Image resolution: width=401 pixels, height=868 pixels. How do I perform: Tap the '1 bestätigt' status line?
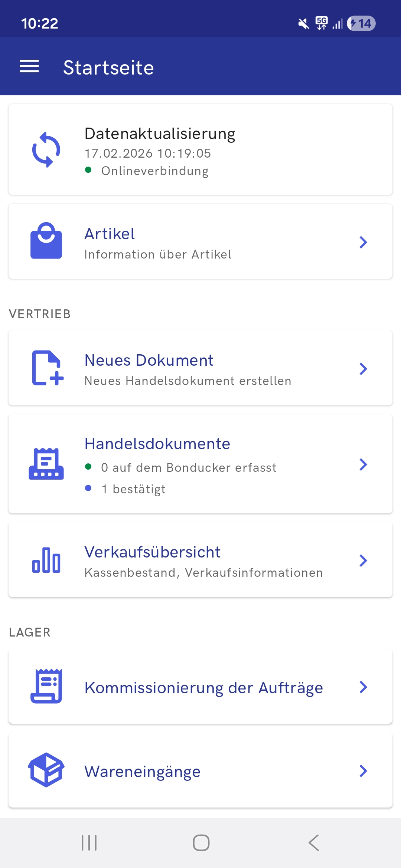pos(134,489)
